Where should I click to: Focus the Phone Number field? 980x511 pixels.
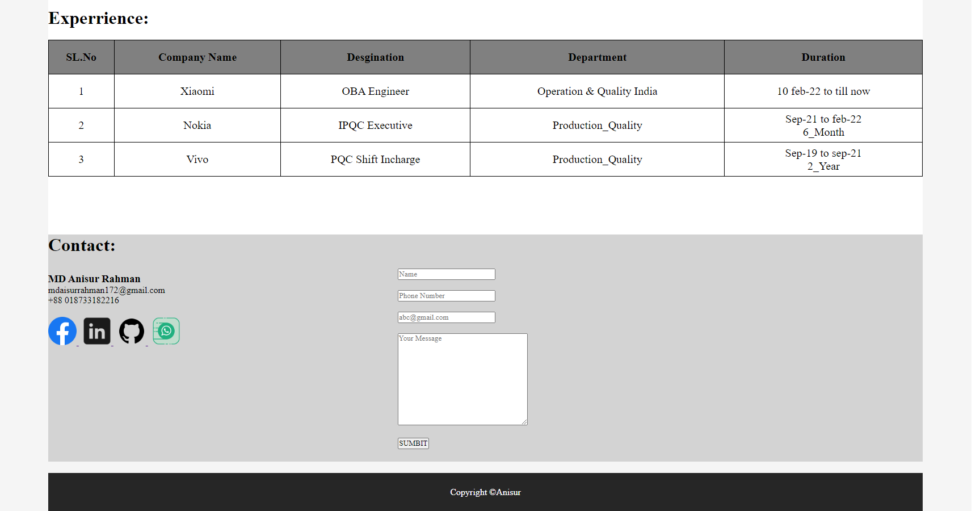pos(447,296)
